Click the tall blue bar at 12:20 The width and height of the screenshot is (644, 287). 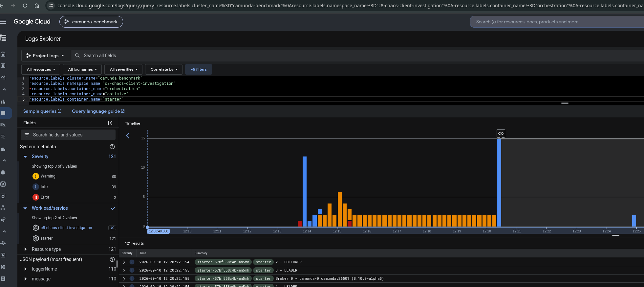click(499, 182)
